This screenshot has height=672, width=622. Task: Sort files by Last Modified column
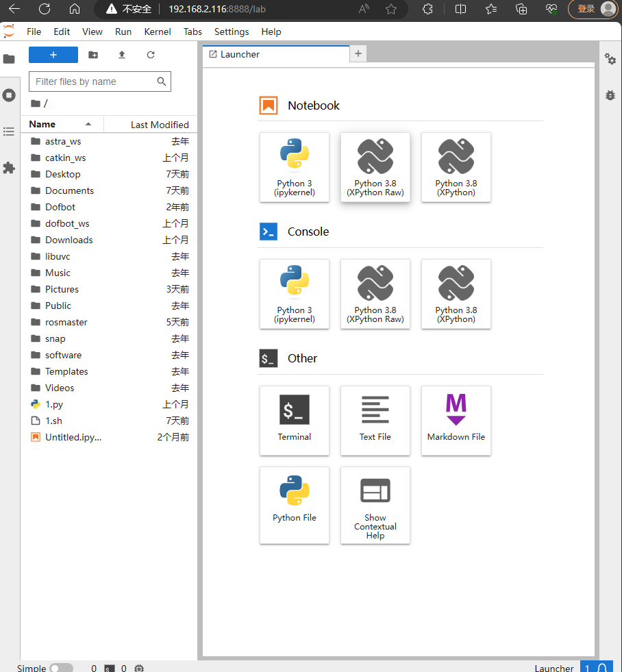[x=151, y=125]
